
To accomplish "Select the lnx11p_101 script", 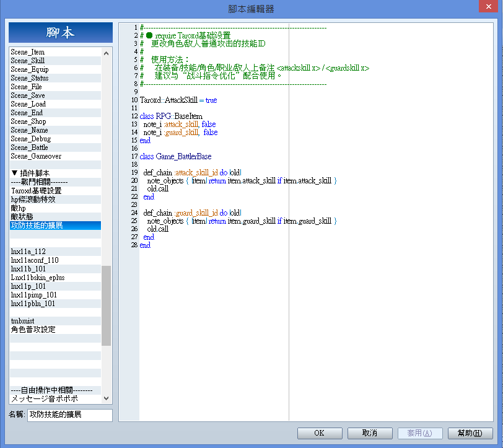I will coord(56,286).
